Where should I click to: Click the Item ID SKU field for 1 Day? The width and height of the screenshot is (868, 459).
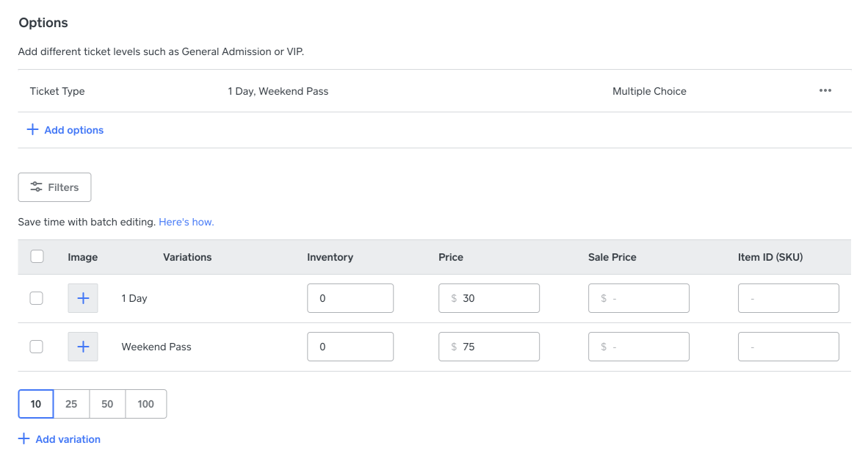(788, 297)
